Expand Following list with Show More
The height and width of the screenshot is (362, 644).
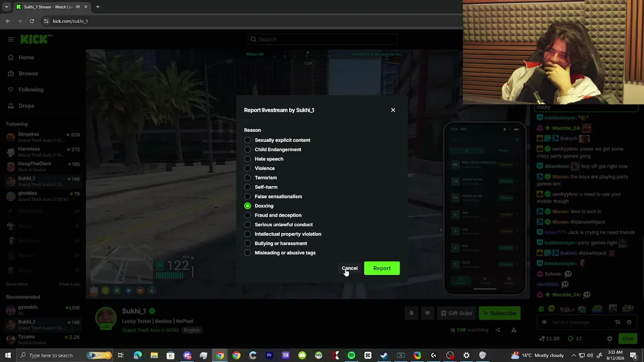tap(17, 284)
